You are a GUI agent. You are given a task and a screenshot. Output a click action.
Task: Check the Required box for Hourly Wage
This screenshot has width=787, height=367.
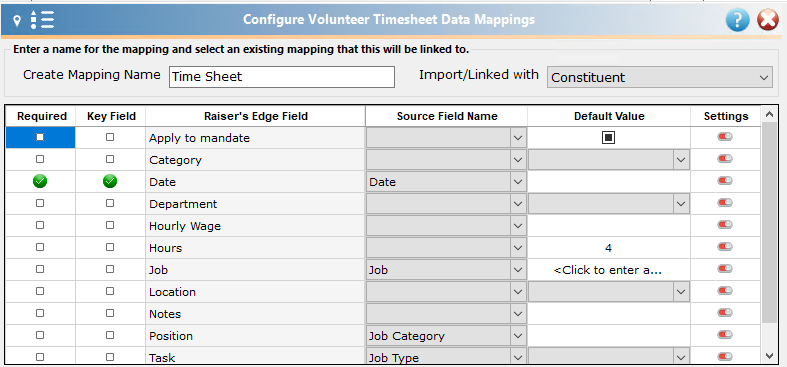coord(40,225)
